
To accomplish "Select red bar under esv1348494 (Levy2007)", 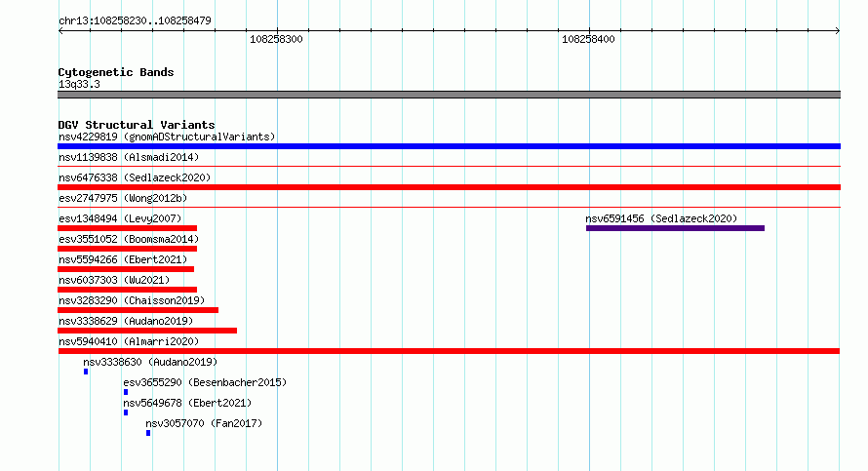I will click(128, 228).
